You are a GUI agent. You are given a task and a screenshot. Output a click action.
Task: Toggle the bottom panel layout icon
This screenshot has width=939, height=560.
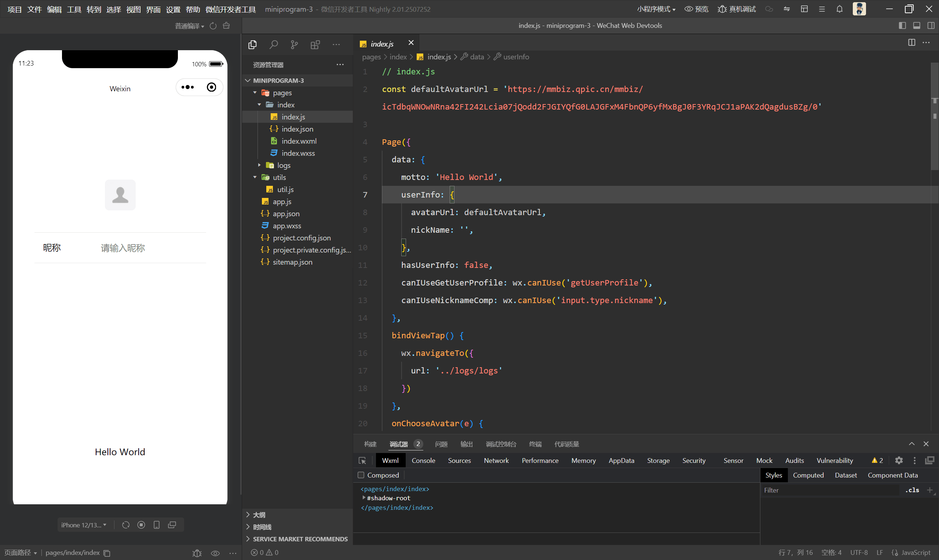916,26
